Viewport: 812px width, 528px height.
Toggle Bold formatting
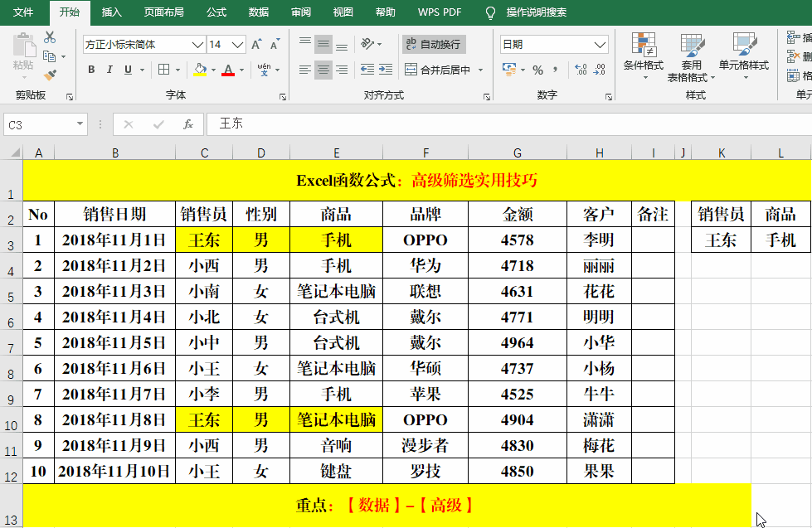click(x=91, y=70)
